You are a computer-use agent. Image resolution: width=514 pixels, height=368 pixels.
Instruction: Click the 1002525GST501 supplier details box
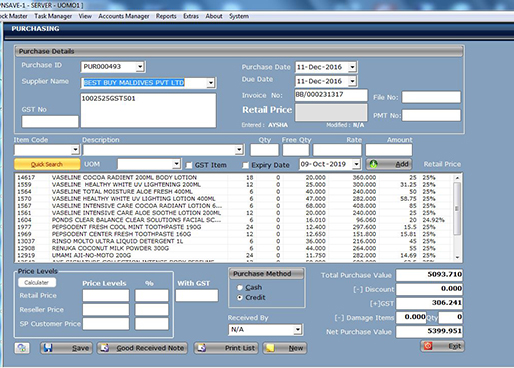click(148, 110)
